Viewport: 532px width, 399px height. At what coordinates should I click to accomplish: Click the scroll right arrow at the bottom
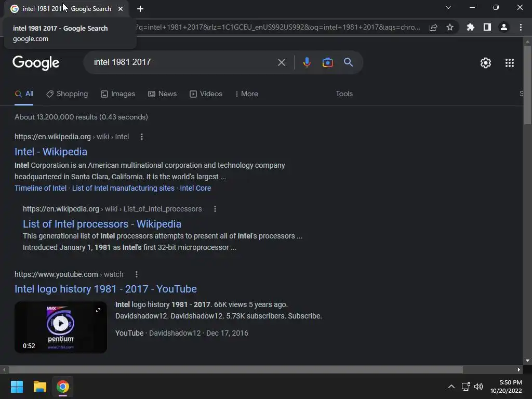tap(519, 369)
